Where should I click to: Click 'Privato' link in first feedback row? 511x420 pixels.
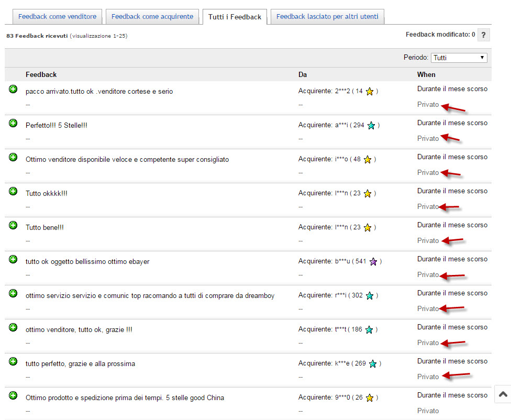pos(428,104)
